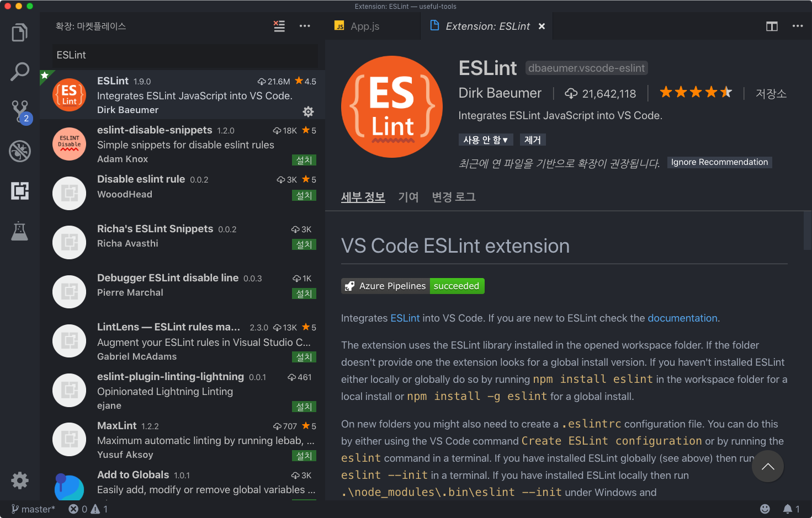This screenshot has height=518, width=812.
Task: Click the Add to Globals extension icon
Action: [70, 486]
